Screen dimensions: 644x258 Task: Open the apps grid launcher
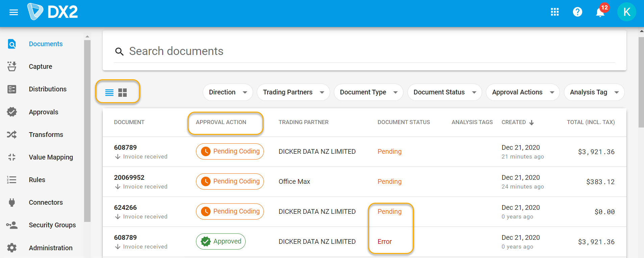coord(555,12)
